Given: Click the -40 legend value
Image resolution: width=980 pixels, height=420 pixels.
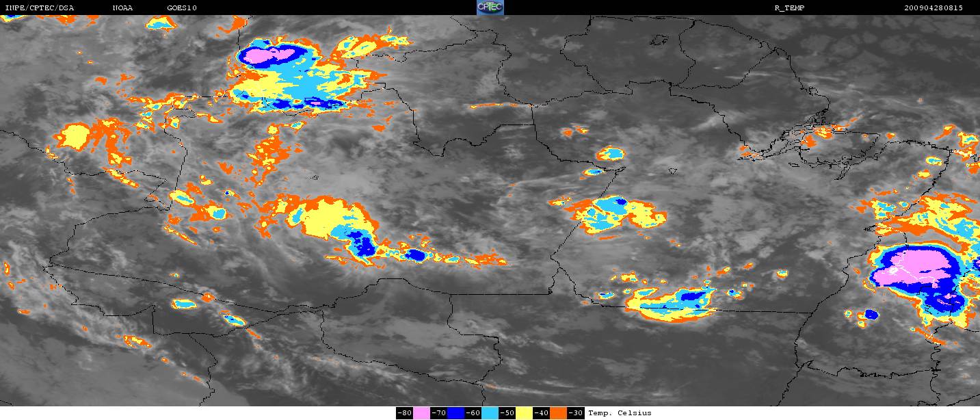Looking at the screenshot, I should [x=541, y=413].
